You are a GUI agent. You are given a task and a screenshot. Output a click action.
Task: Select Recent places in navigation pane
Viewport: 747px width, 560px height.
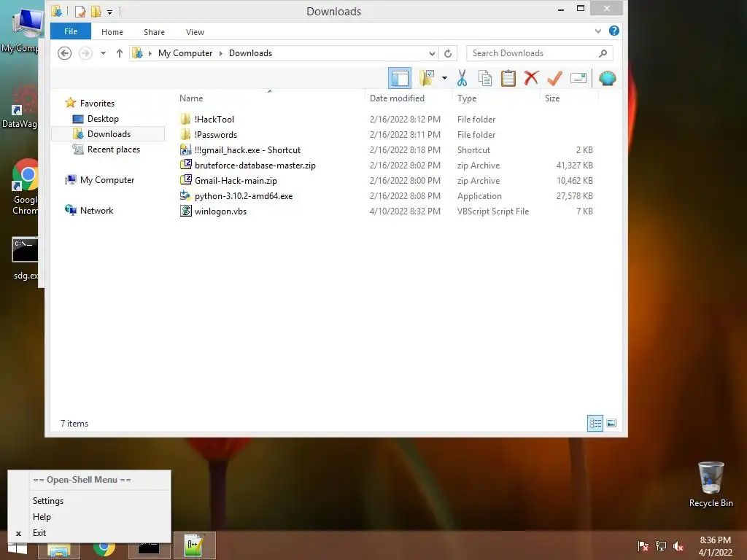point(113,149)
